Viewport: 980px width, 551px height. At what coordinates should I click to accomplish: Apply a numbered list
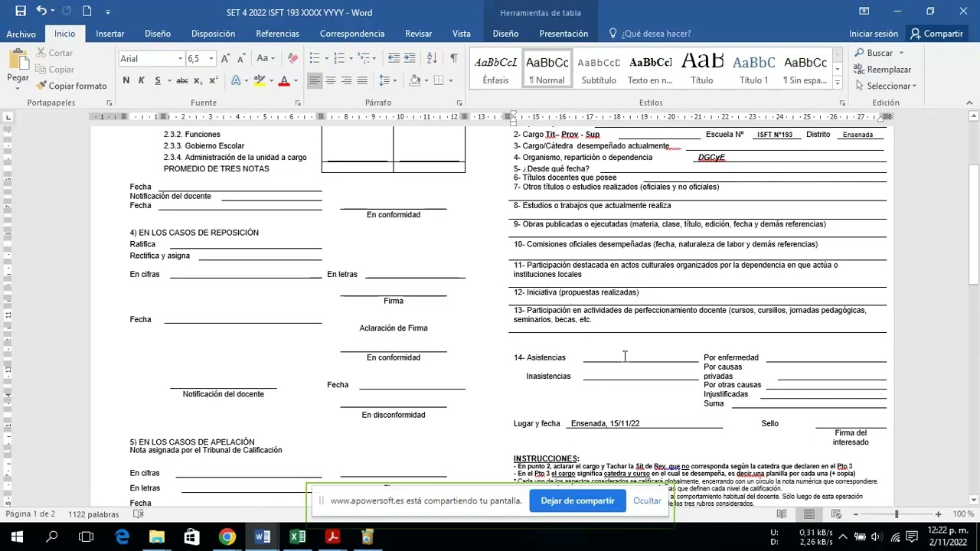340,59
